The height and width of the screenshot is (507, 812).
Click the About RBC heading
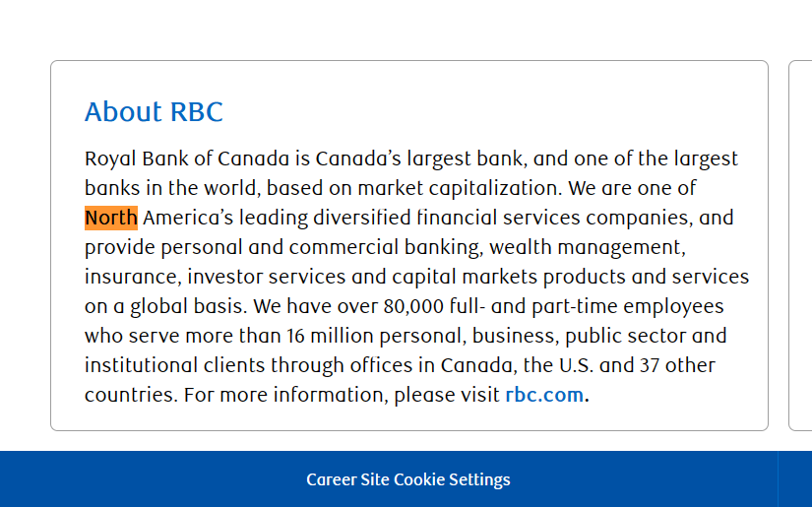click(154, 112)
